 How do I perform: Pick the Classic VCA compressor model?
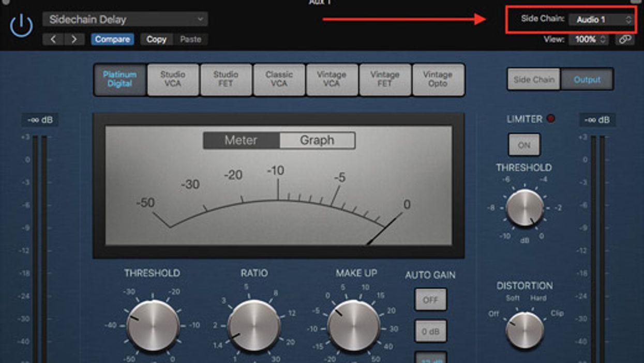tap(279, 79)
